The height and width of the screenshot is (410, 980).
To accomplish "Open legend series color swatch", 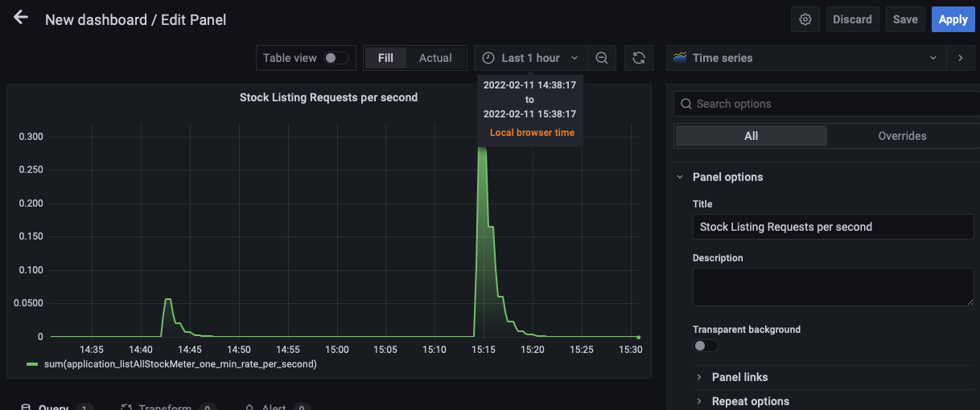I will (x=32, y=364).
